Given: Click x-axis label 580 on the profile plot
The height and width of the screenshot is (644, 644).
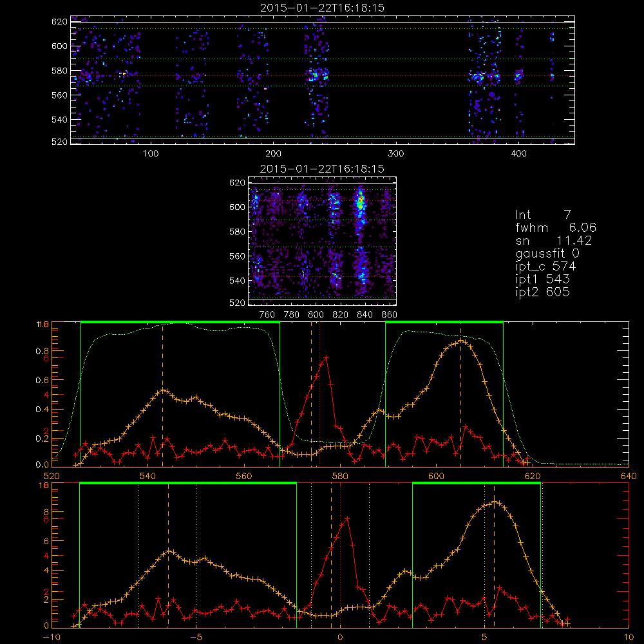Looking at the screenshot, I should (340, 476).
